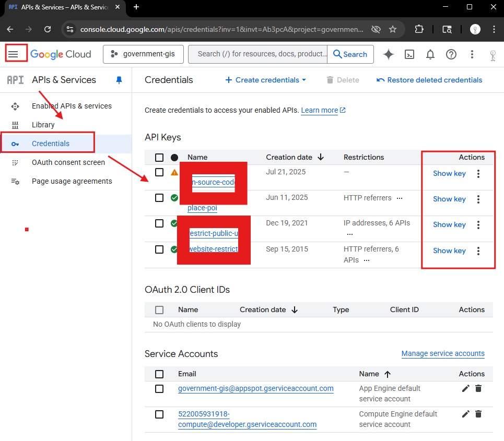The image size is (504, 441).
Task: Click the Search button in Cloud header
Action: [x=350, y=54]
